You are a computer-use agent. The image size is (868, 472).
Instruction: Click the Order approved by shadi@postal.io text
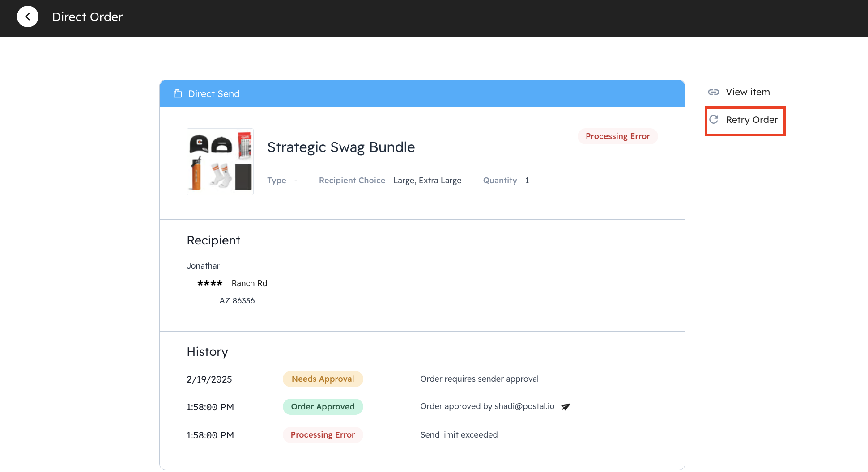pos(487,406)
